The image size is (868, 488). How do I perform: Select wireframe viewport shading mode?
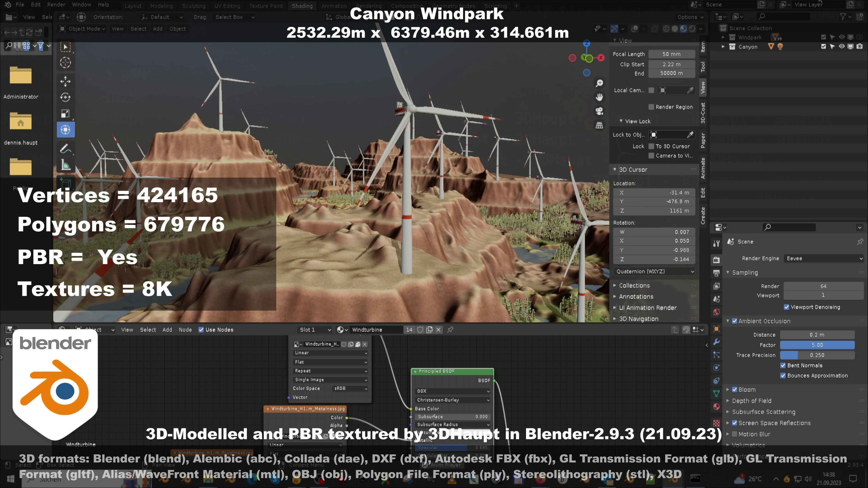(x=666, y=29)
